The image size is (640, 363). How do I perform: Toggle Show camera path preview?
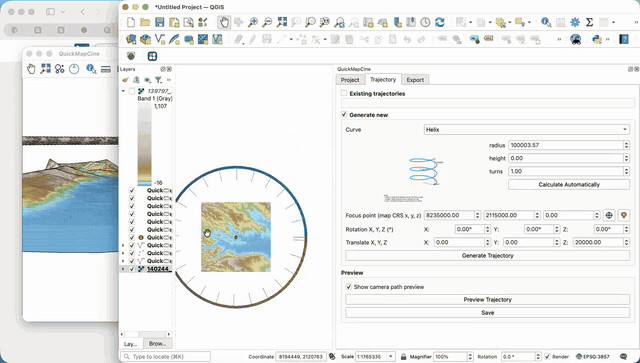point(349,287)
